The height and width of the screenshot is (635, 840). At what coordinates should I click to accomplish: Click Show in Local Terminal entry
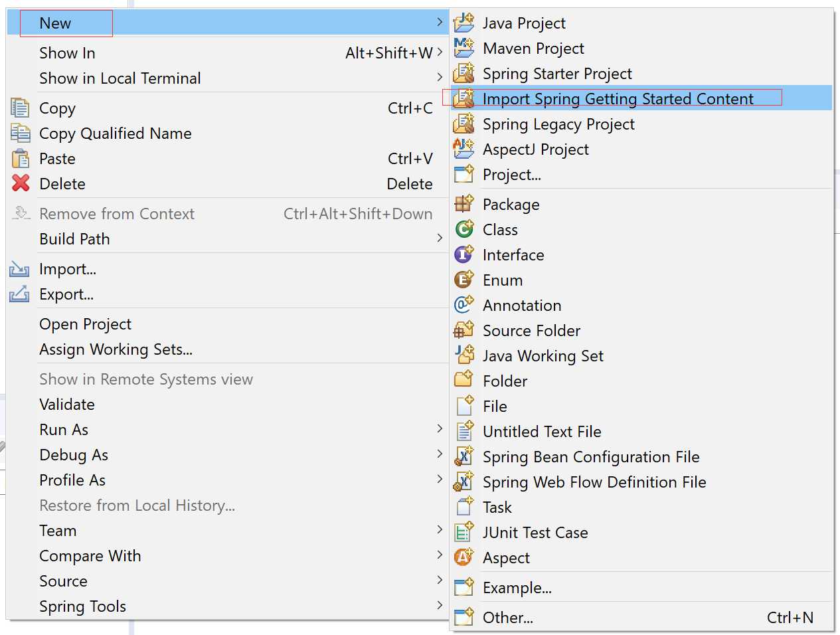(228, 78)
